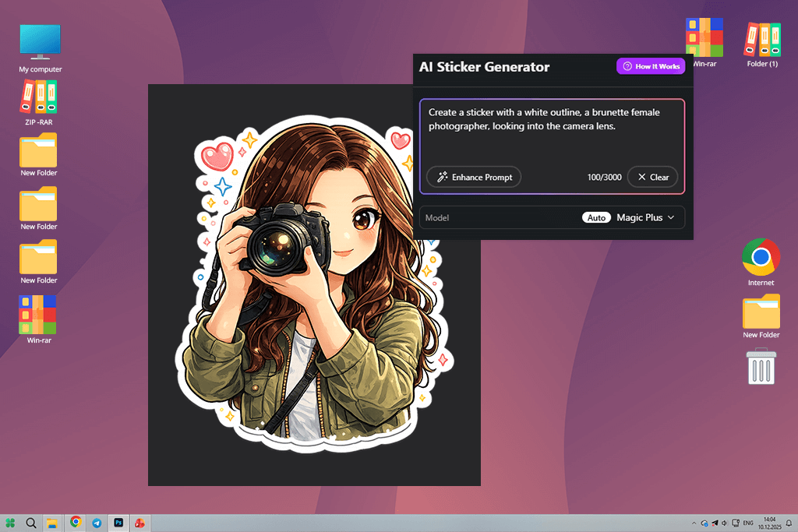
Task: Open the Internet Chrome desktop icon
Action: point(761,262)
